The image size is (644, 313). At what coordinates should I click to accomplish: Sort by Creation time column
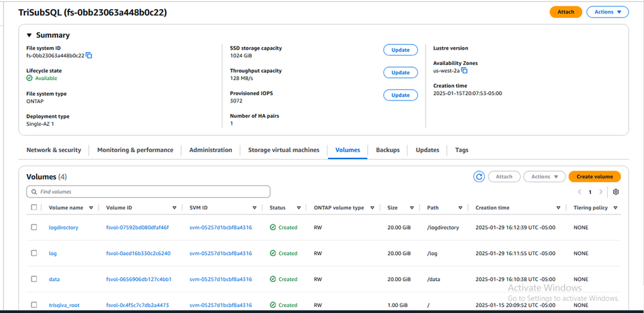(x=558, y=208)
